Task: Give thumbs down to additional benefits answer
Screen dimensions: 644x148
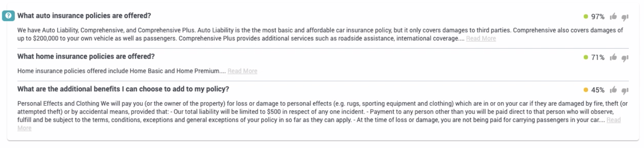Action: 625,90
